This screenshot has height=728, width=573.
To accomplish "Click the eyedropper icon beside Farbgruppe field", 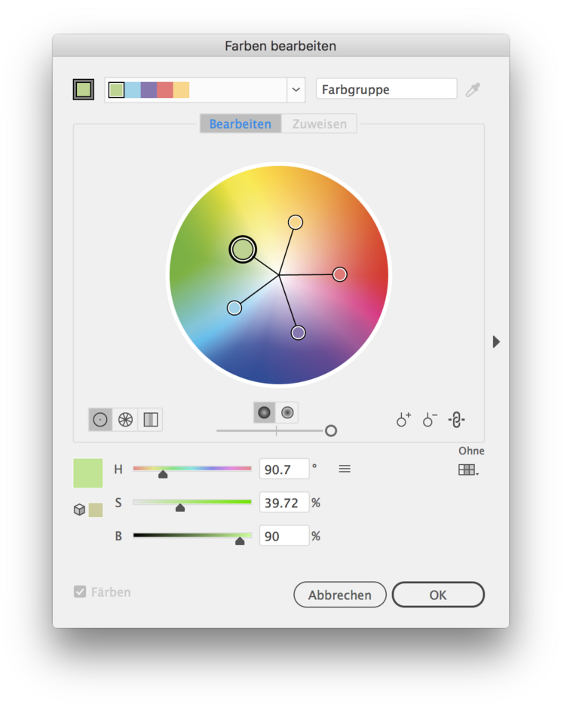I will (472, 90).
